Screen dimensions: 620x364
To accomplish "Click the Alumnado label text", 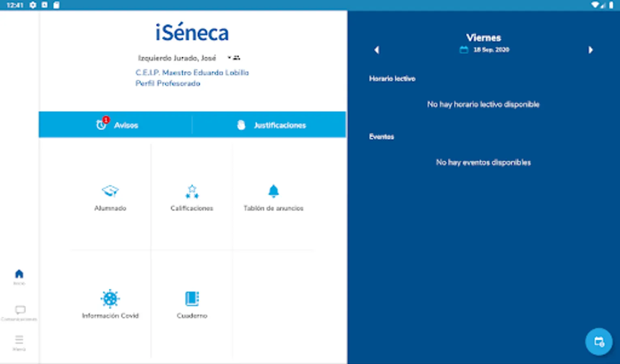I will [110, 208].
